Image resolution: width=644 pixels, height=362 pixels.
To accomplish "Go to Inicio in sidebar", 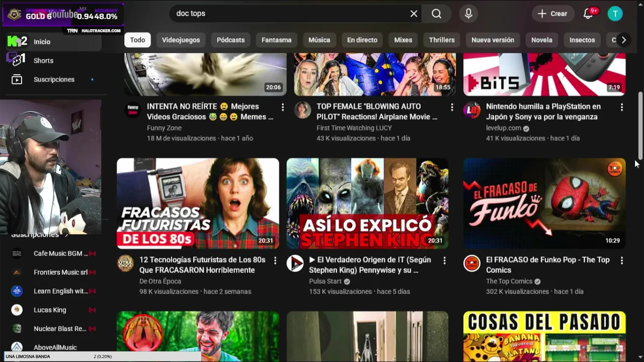I will (x=54, y=42).
